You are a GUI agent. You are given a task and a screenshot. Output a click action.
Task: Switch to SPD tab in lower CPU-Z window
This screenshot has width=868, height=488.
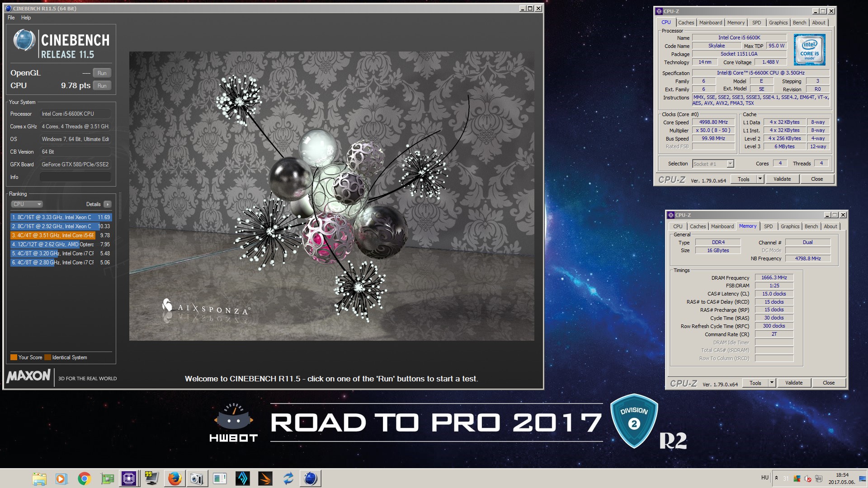(769, 226)
